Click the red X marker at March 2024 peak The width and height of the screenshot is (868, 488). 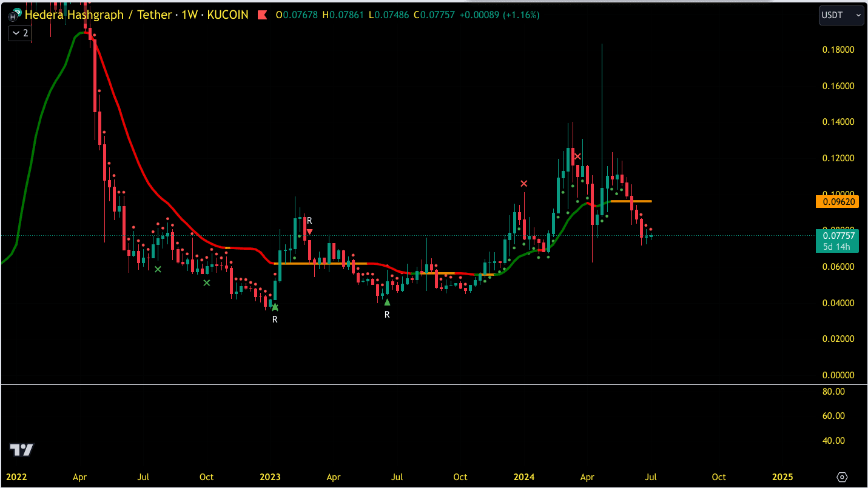pyautogui.click(x=577, y=156)
